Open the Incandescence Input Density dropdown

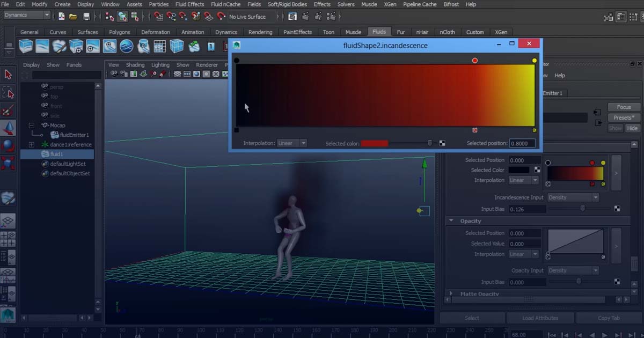pyautogui.click(x=573, y=197)
